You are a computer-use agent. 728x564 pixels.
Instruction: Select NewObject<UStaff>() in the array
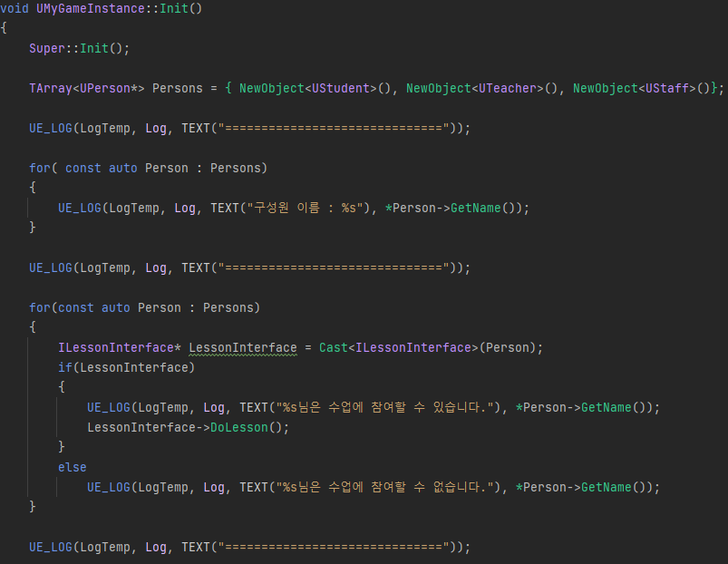pos(642,88)
